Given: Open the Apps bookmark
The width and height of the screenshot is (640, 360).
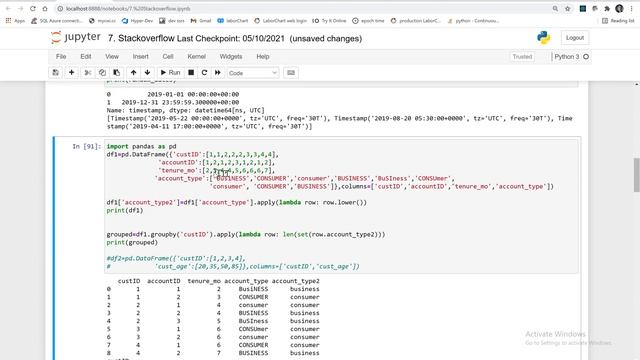Looking at the screenshot, I should point(15,20).
